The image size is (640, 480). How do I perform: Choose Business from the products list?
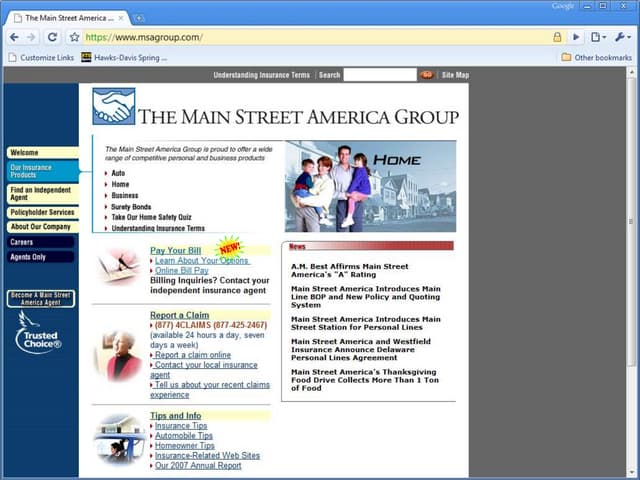pos(125,196)
